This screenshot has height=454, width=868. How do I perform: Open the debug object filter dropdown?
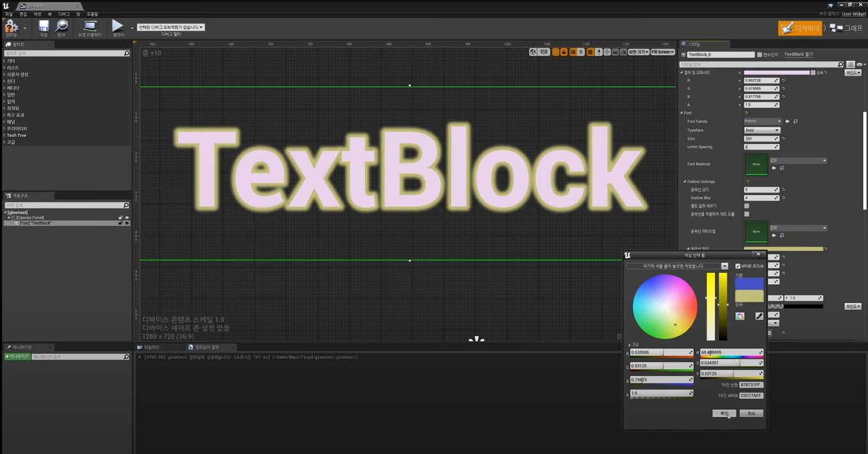(x=170, y=27)
